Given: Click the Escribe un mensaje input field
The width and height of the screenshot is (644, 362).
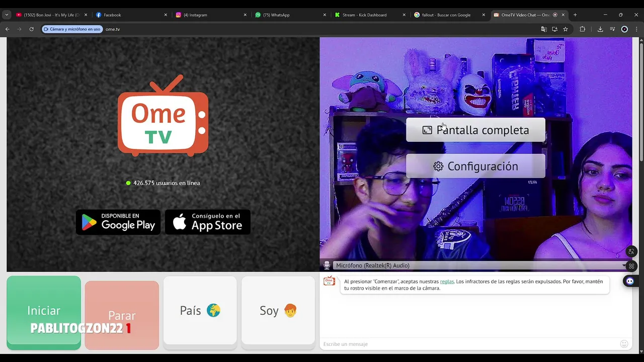Looking at the screenshot, I should click(x=470, y=344).
